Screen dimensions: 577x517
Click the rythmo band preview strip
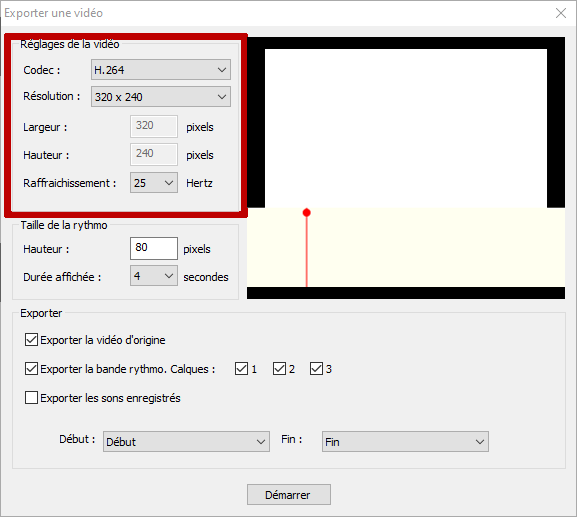coord(406,247)
